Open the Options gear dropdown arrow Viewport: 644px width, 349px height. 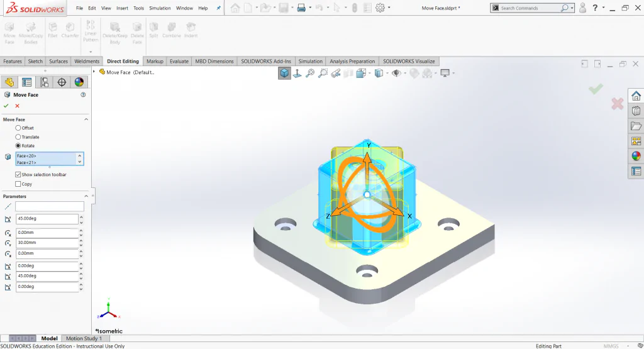(x=389, y=8)
